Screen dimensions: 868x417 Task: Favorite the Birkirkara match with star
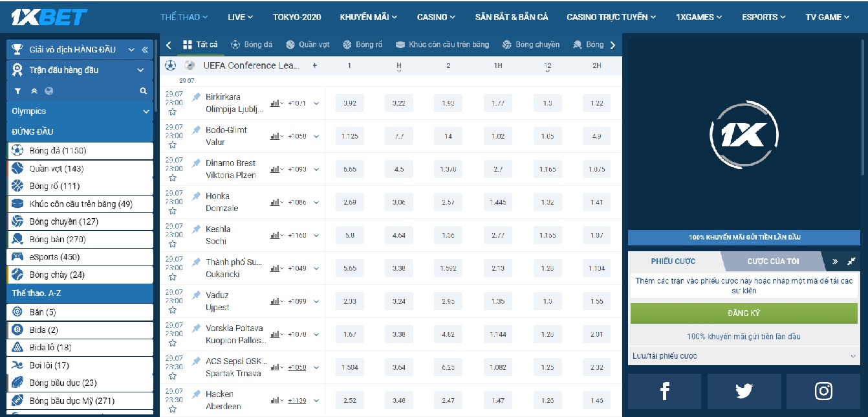(173, 112)
